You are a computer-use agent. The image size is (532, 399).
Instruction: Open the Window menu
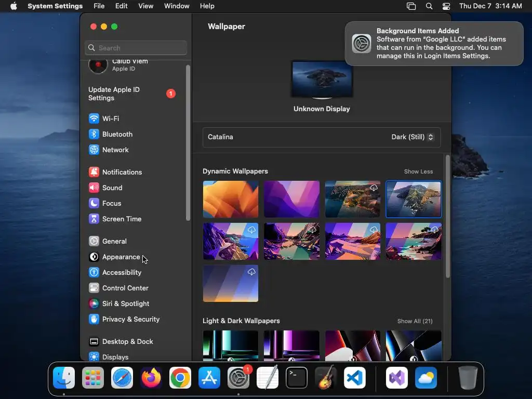(x=177, y=6)
